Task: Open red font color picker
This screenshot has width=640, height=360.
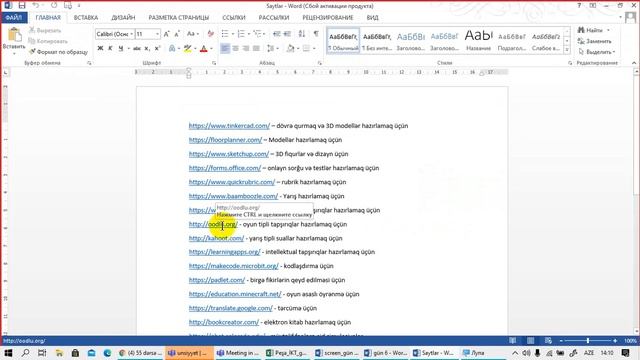Action: point(211,49)
